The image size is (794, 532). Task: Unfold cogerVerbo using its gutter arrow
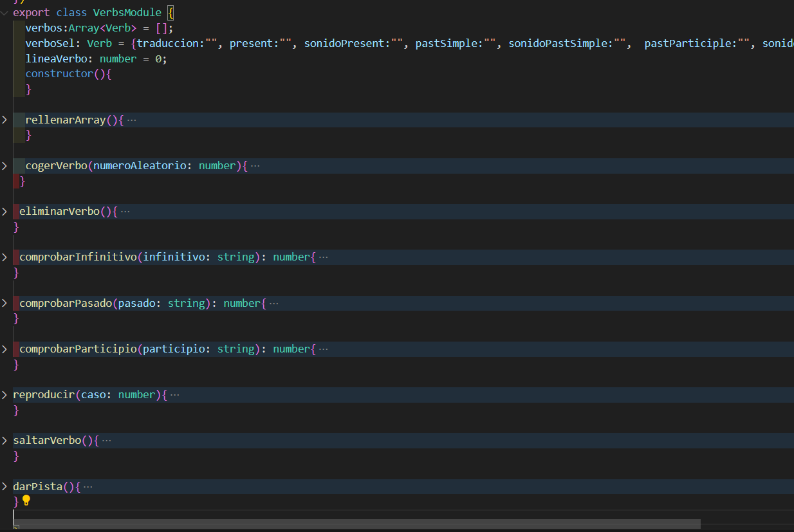pyautogui.click(x=5, y=166)
